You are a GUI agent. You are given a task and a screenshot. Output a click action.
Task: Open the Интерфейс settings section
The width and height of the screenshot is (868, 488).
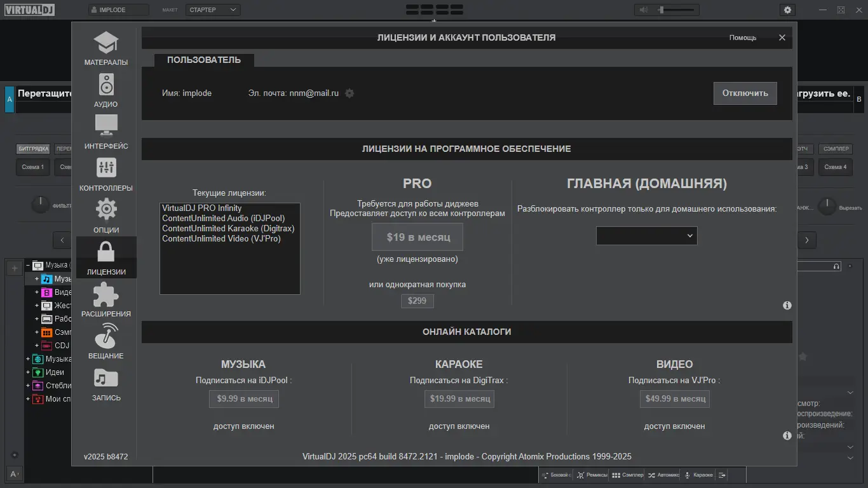(106, 133)
